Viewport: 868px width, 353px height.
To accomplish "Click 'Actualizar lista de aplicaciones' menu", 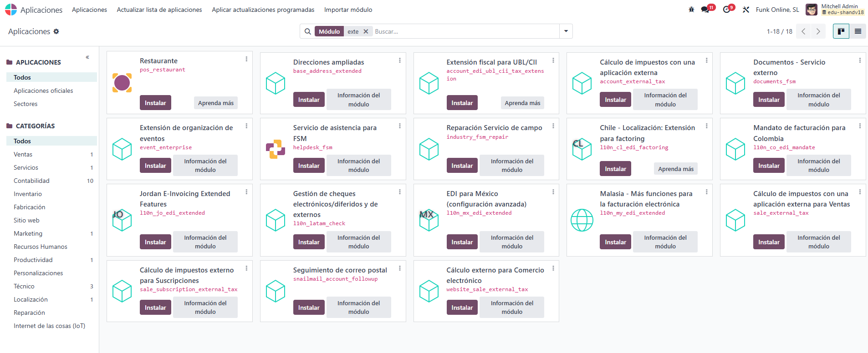I will [159, 10].
